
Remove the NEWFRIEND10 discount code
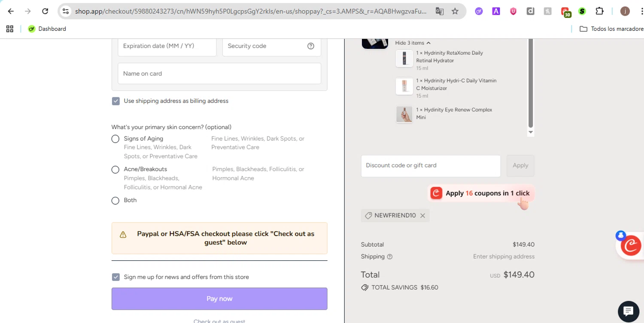(x=423, y=216)
